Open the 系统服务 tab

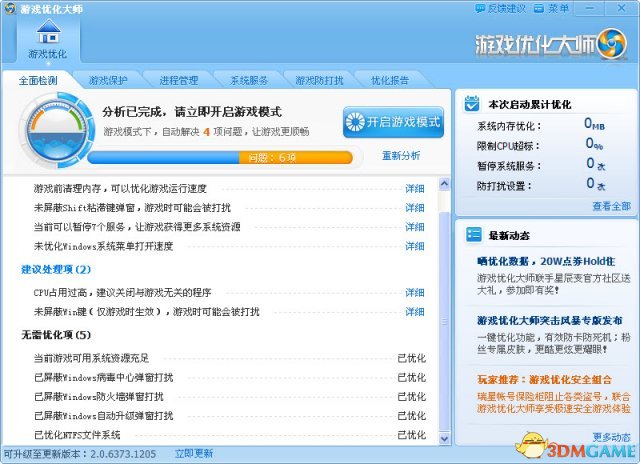tap(249, 80)
